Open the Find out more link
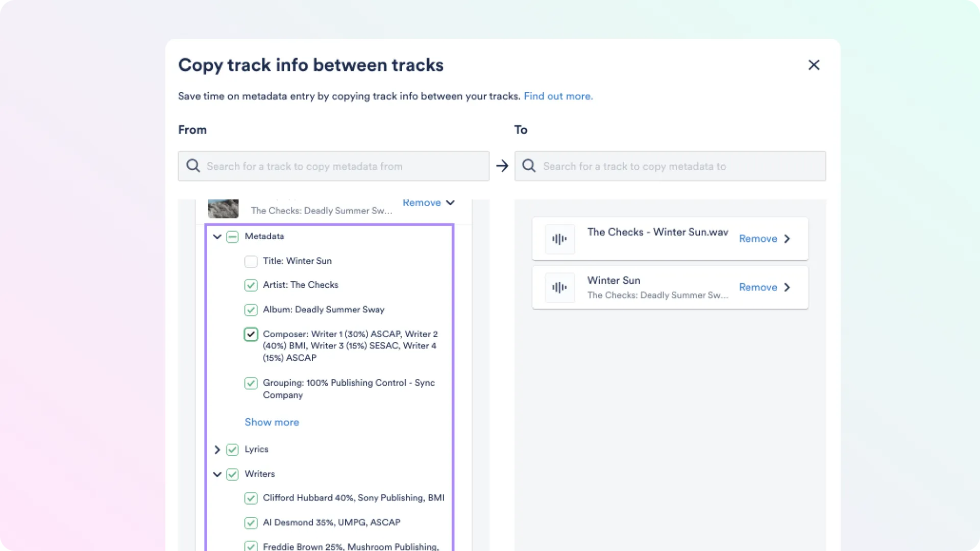Image resolution: width=980 pixels, height=551 pixels. (558, 96)
